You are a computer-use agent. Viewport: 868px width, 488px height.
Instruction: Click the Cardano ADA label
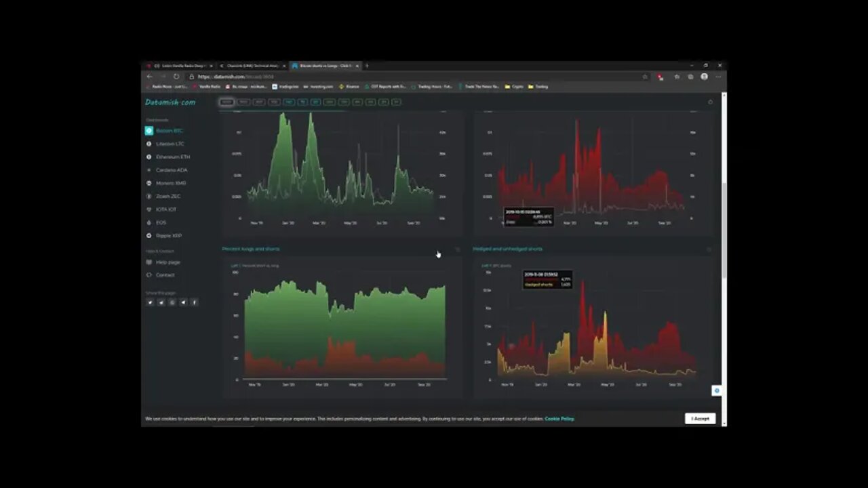172,170
